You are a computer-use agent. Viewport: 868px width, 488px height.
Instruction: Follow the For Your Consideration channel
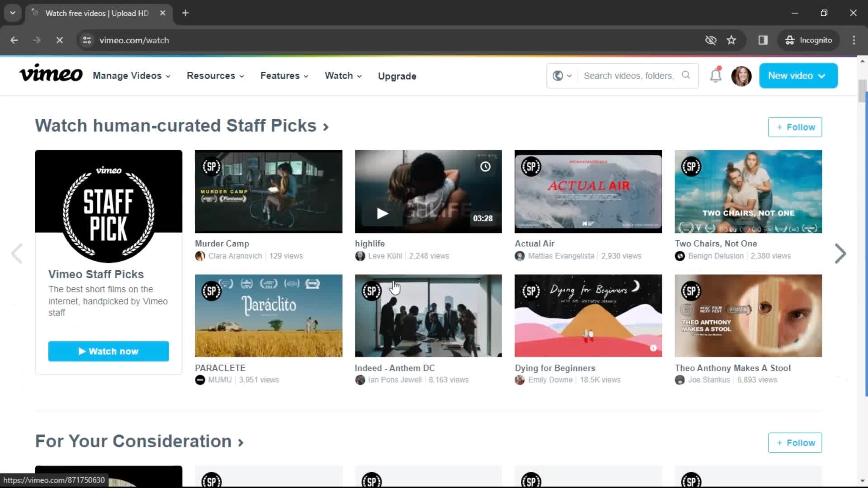click(795, 443)
